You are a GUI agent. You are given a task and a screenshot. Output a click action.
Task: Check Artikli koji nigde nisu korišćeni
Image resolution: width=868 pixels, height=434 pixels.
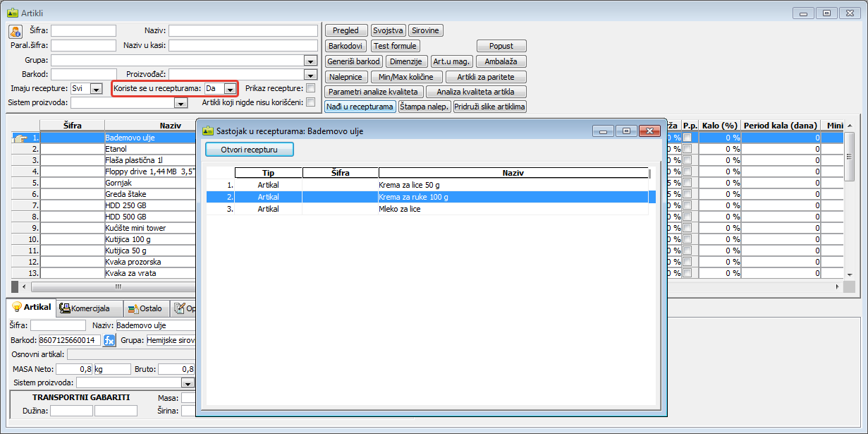click(310, 102)
